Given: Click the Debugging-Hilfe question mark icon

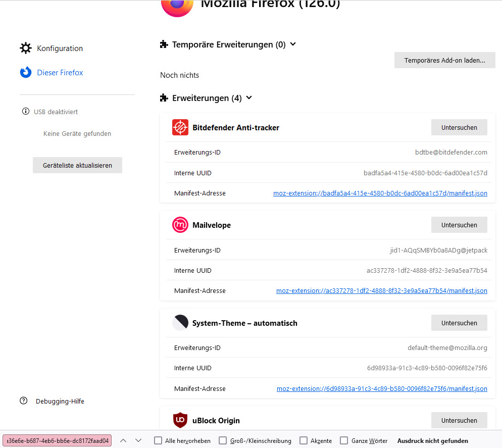Looking at the screenshot, I should 24,401.
